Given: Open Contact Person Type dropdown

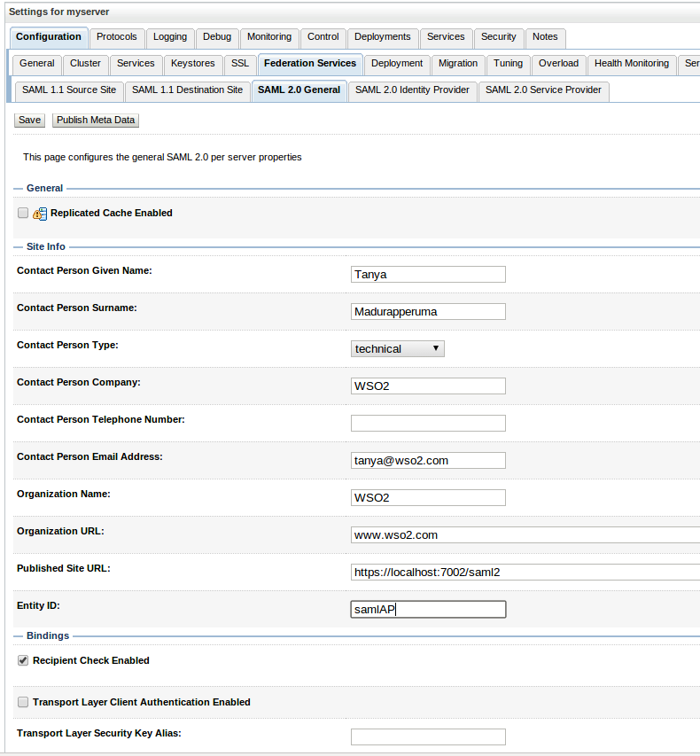Looking at the screenshot, I should 397,348.
